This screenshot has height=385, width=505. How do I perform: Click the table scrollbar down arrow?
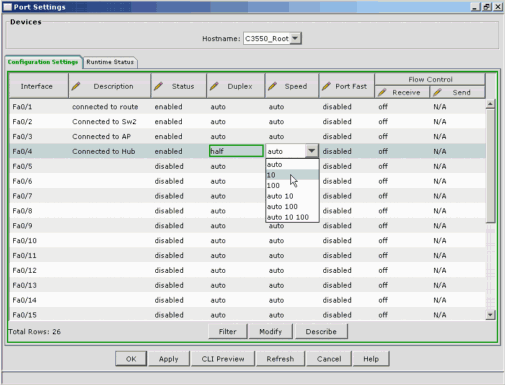tap(490, 315)
